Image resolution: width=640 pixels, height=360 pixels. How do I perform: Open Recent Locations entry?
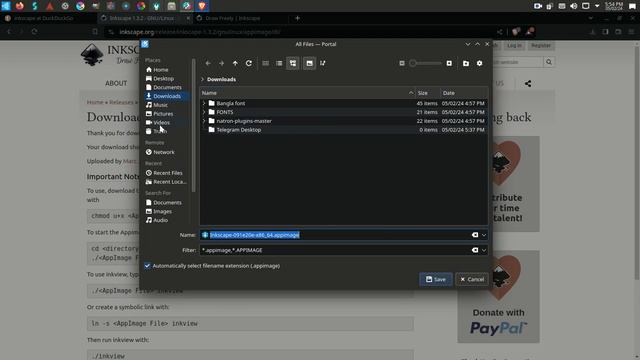tap(166, 182)
